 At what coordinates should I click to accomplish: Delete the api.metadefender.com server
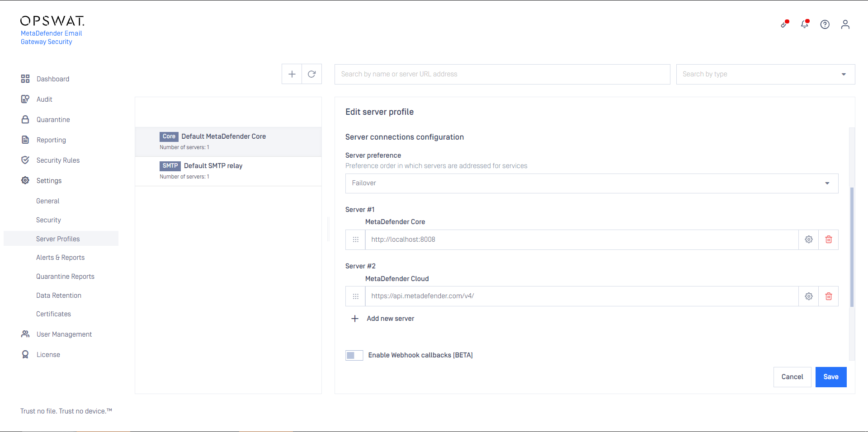pyautogui.click(x=829, y=296)
